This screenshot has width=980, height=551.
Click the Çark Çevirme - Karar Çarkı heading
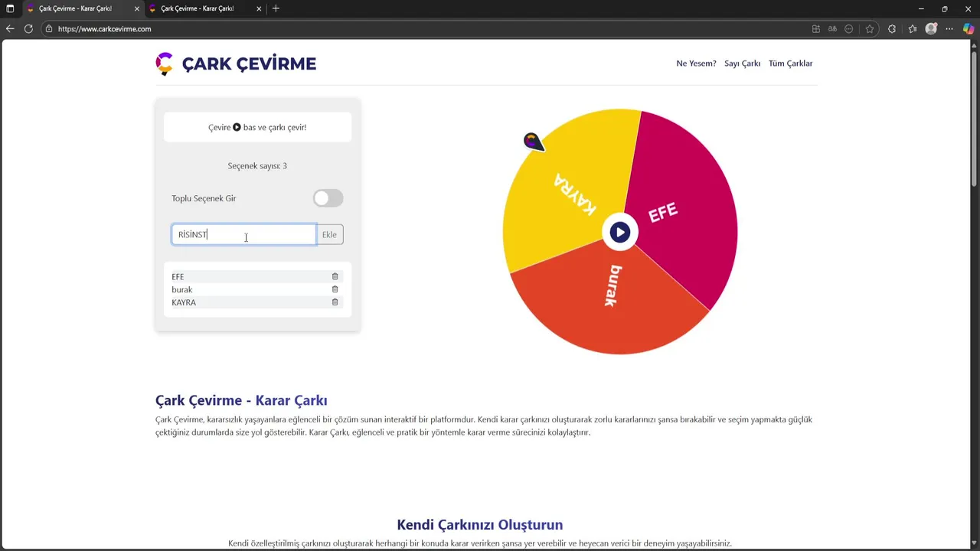tap(241, 400)
